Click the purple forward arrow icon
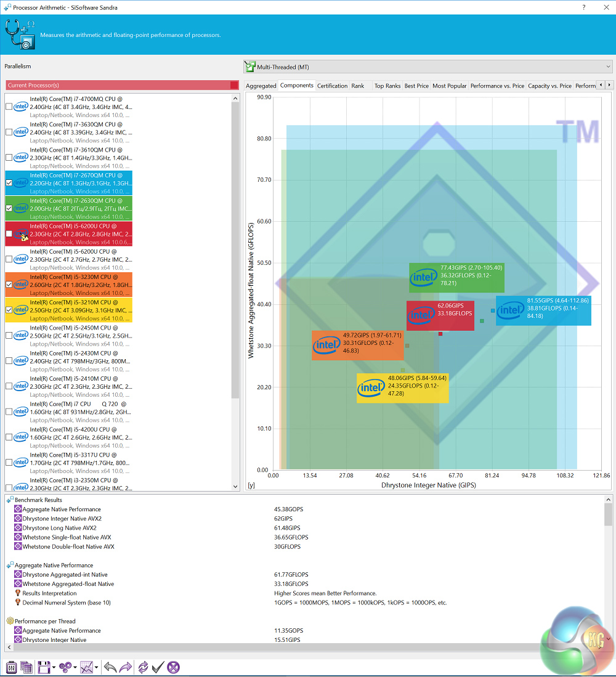Screen dimensions: 616x677 coord(125,668)
